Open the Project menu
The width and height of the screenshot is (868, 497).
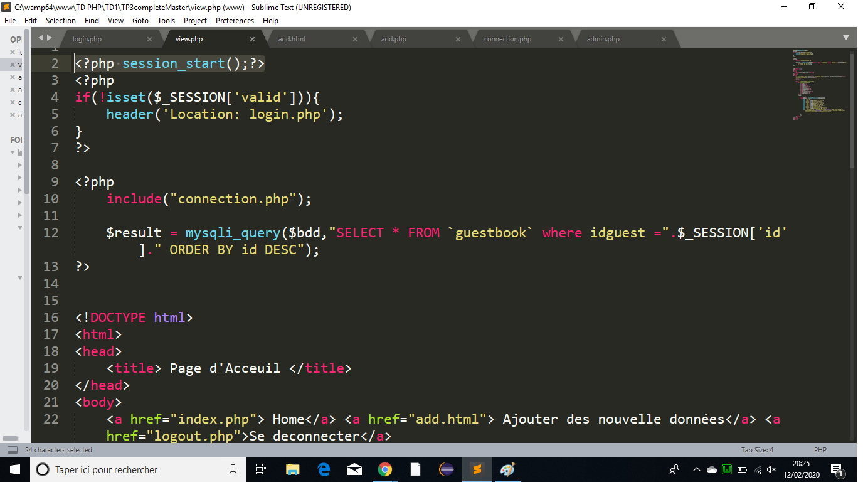pyautogui.click(x=195, y=21)
